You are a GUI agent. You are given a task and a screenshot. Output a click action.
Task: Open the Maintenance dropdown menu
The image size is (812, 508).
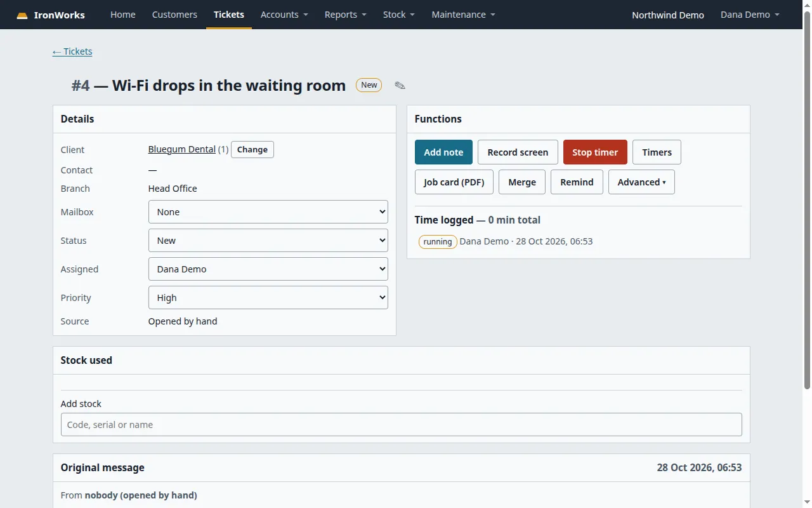point(464,15)
